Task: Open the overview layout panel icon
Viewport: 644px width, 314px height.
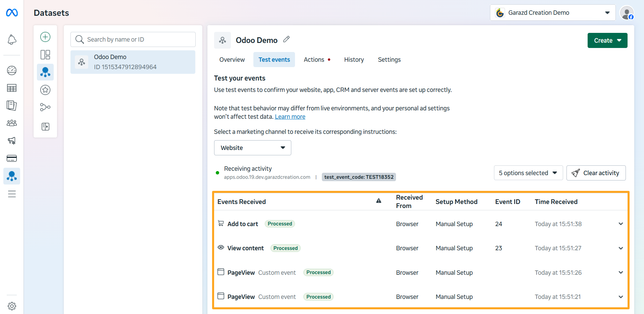Action: click(x=45, y=55)
